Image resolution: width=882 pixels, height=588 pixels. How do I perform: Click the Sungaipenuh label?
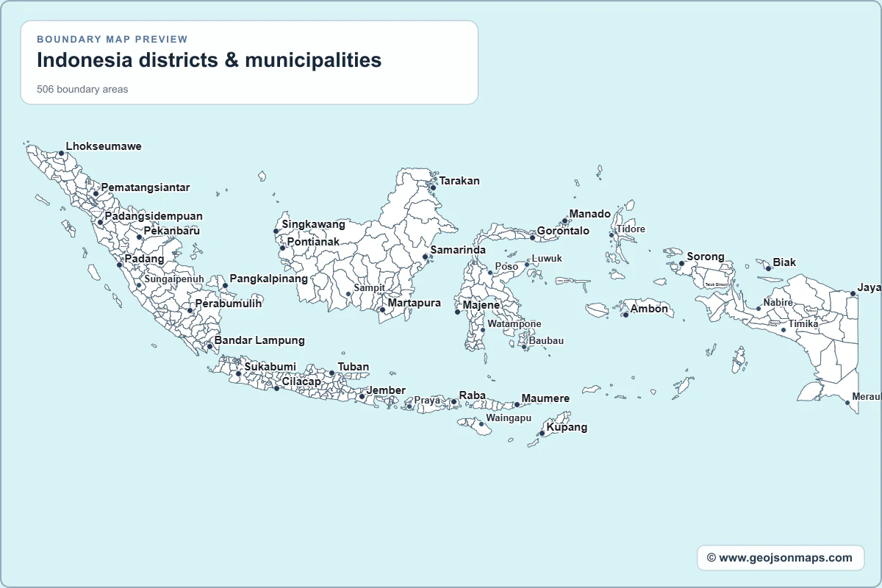(174, 279)
